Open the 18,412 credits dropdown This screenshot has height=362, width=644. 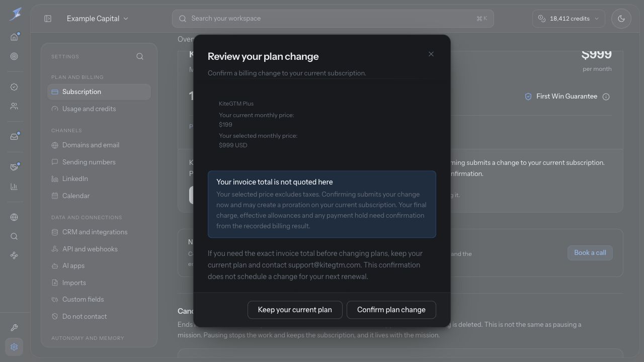569,19
